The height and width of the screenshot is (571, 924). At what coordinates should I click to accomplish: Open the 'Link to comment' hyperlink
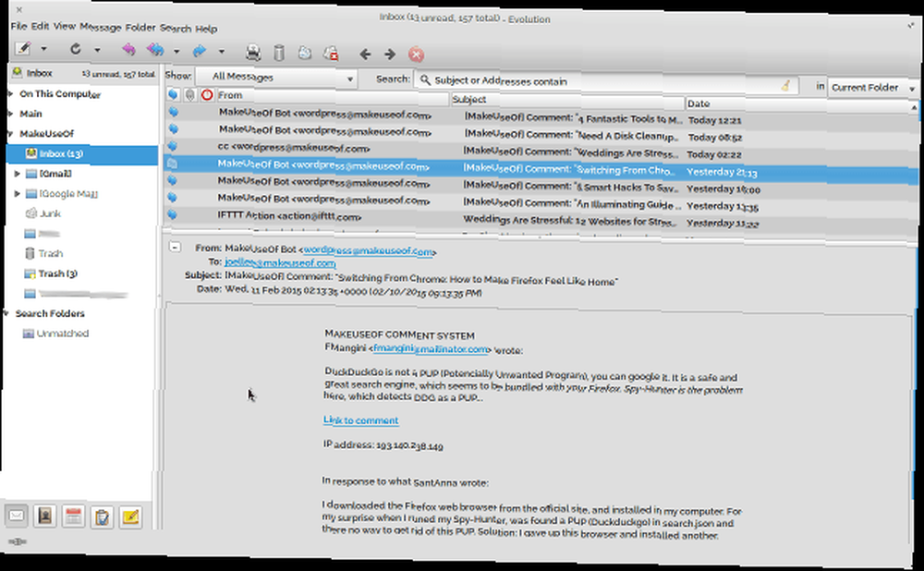[x=360, y=420]
